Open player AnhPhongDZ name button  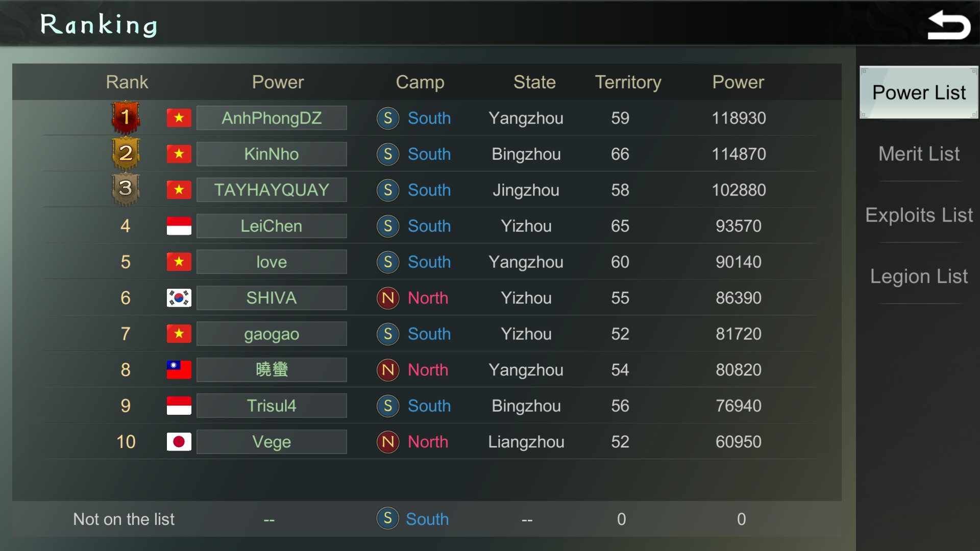(272, 118)
